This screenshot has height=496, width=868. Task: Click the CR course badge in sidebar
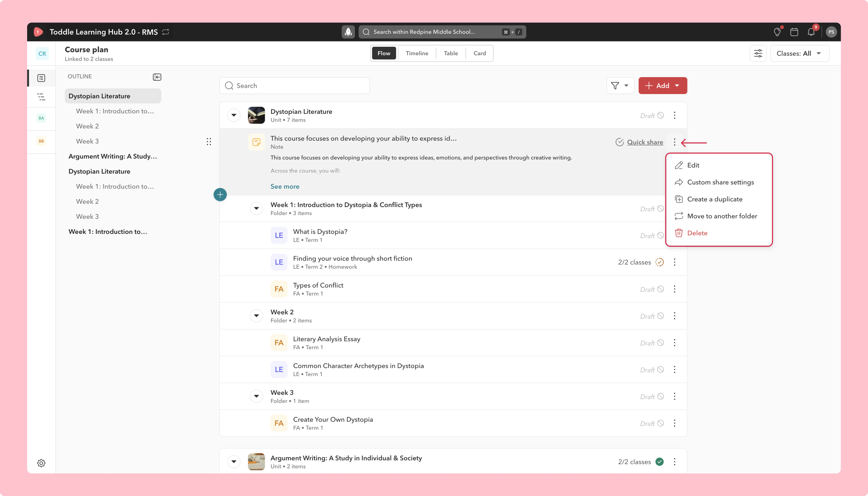[42, 54]
